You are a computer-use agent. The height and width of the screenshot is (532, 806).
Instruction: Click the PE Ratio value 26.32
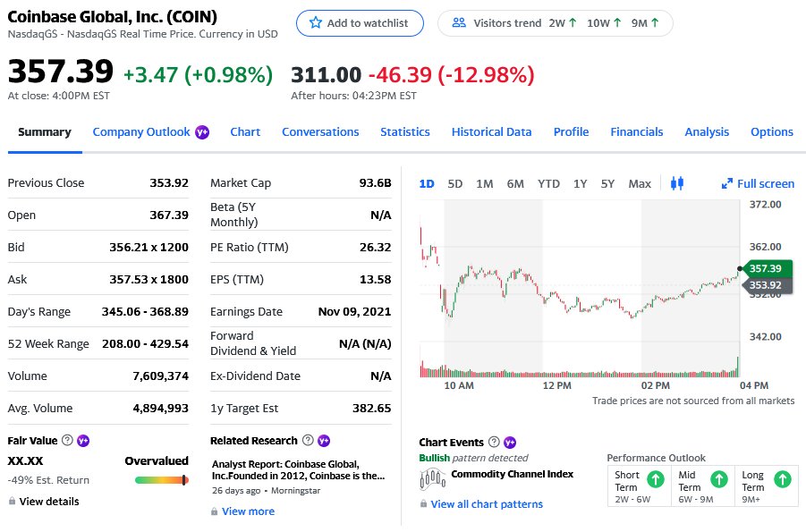coord(375,248)
